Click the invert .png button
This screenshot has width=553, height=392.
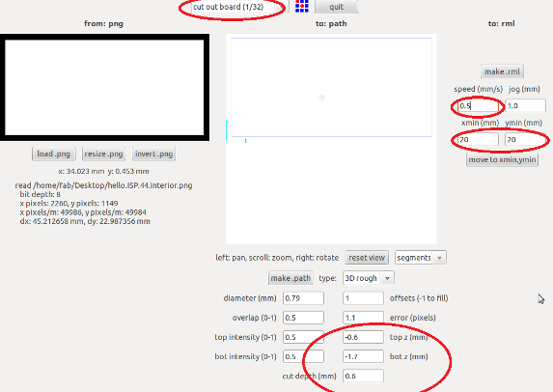click(153, 154)
